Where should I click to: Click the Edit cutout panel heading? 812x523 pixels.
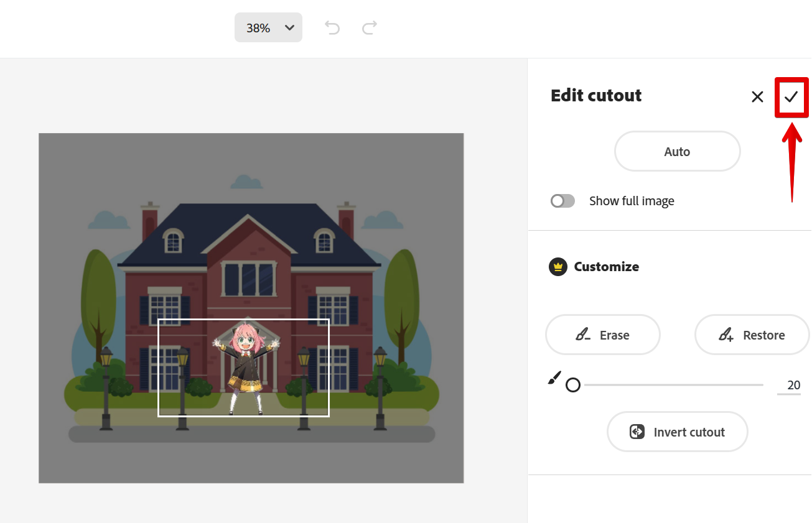[596, 96]
